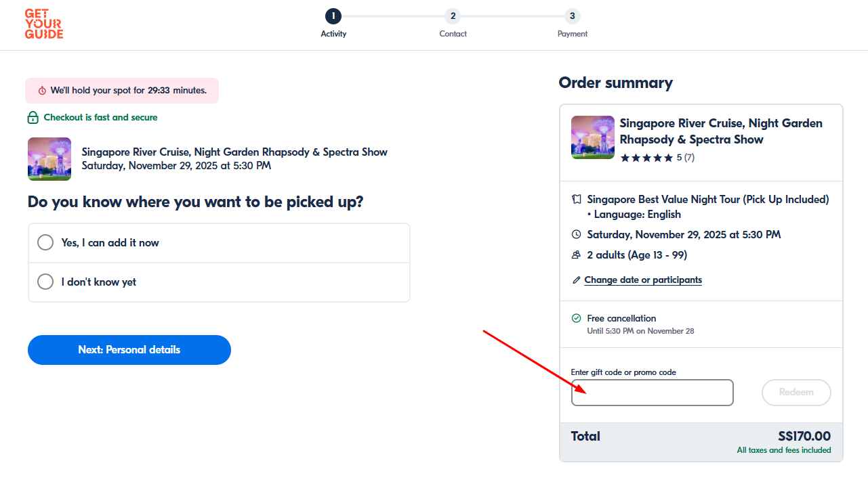Click Next: Personal details

129,350
